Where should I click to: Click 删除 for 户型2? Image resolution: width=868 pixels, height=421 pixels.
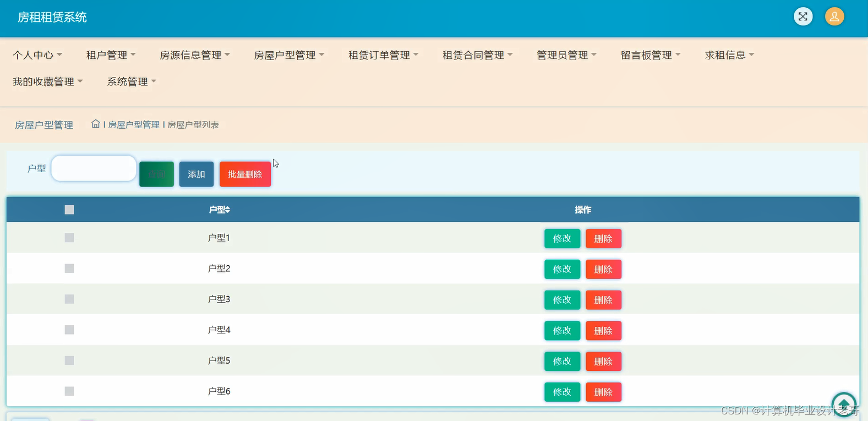click(603, 269)
